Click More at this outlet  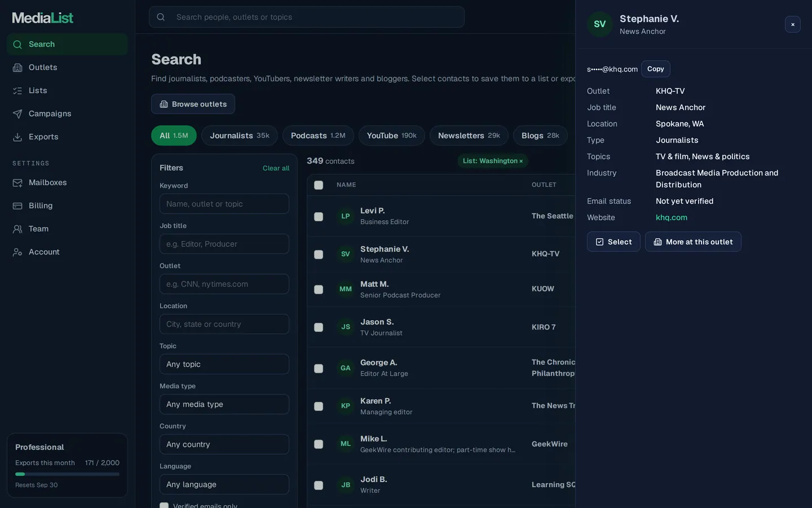click(693, 242)
